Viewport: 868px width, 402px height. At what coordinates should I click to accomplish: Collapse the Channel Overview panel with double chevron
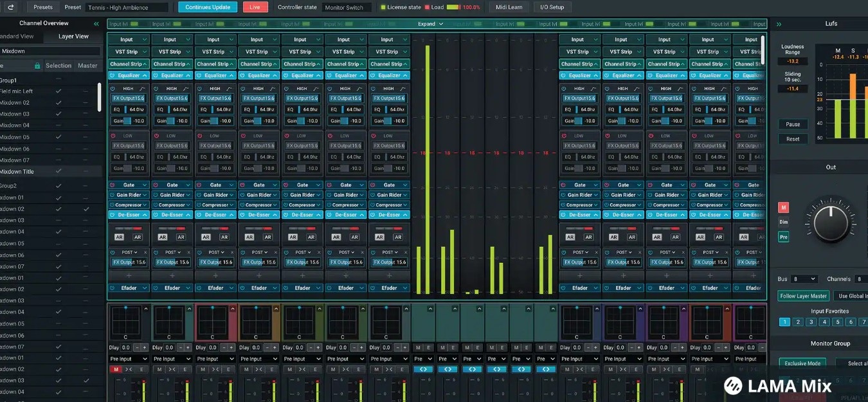pyautogui.click(x=96, y=24)
